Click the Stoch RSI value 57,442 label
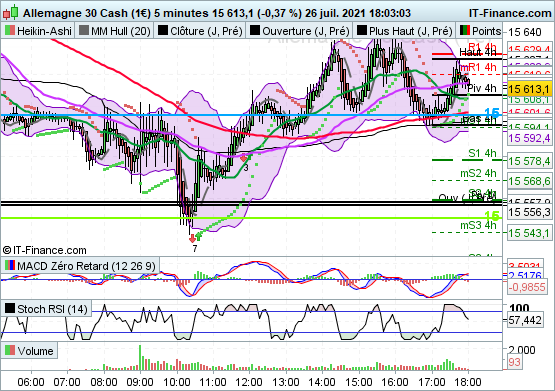Image resolution: width=555 pixels, height=391 pixels. point(525,320)
